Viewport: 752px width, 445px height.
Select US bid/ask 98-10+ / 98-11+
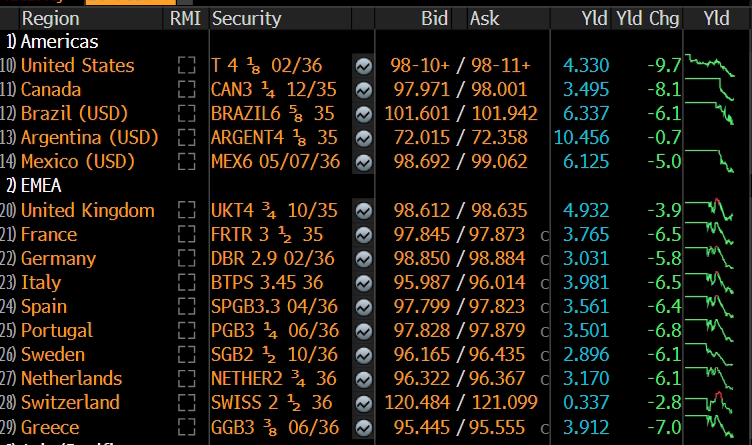(x=460, y=66)
